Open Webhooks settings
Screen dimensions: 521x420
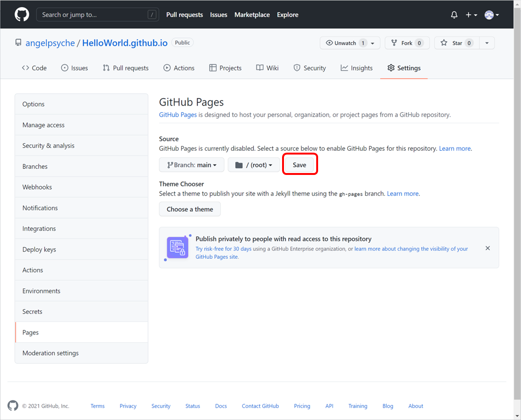[82, 187]
